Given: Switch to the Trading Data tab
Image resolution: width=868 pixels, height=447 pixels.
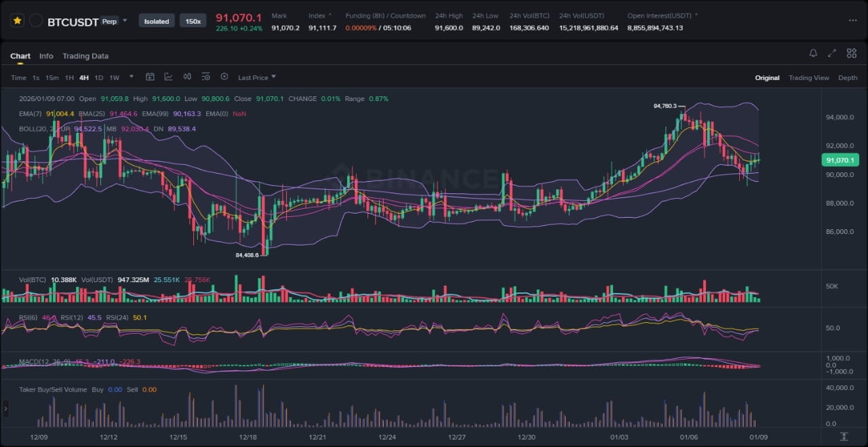Looking at the screenshot, I should [85, 56].
